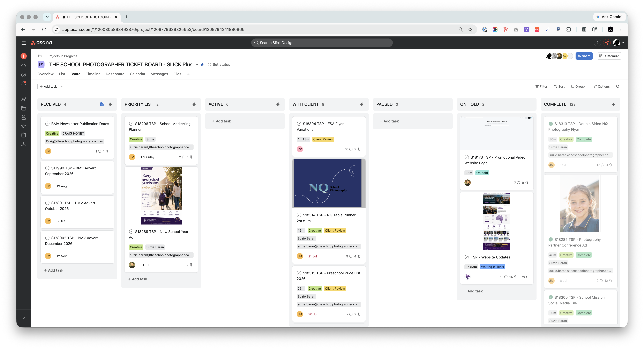This screenshot has height=349, width=644.
Task: Mark S178002 TSP BMV Advert December complete
Action: (x=47, y=238)
